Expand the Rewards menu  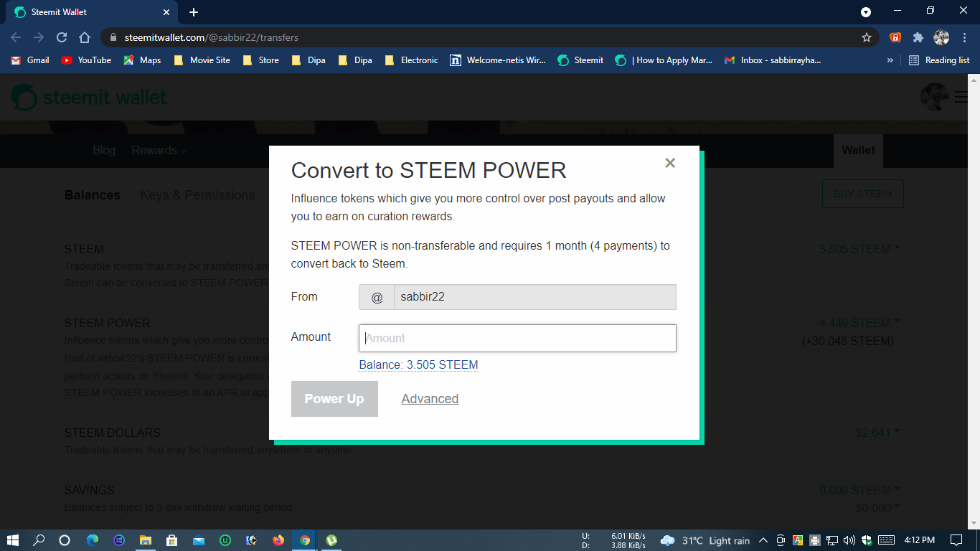[159, 150]
